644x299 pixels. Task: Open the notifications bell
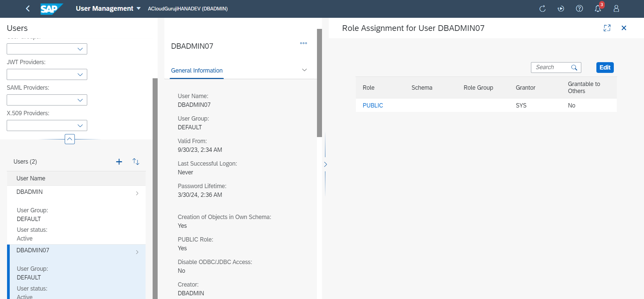(x=598, y=9)
